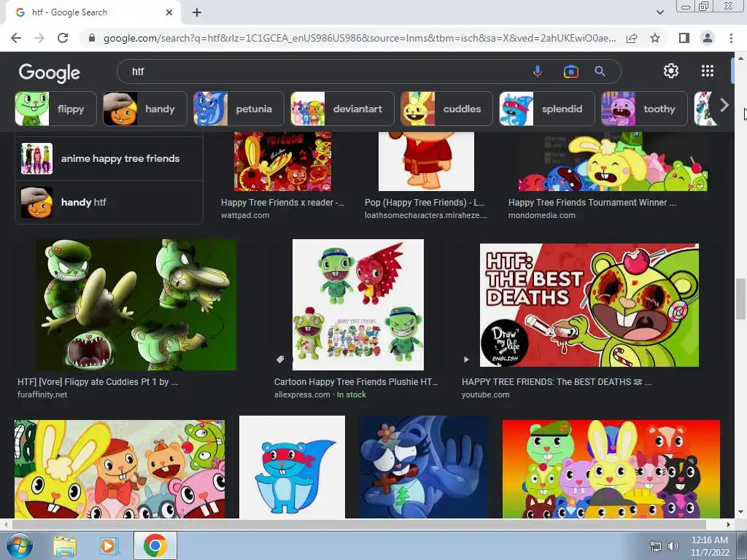Open the rainbow group characters image
Screen dimensions: 747x560
(611, 469)
